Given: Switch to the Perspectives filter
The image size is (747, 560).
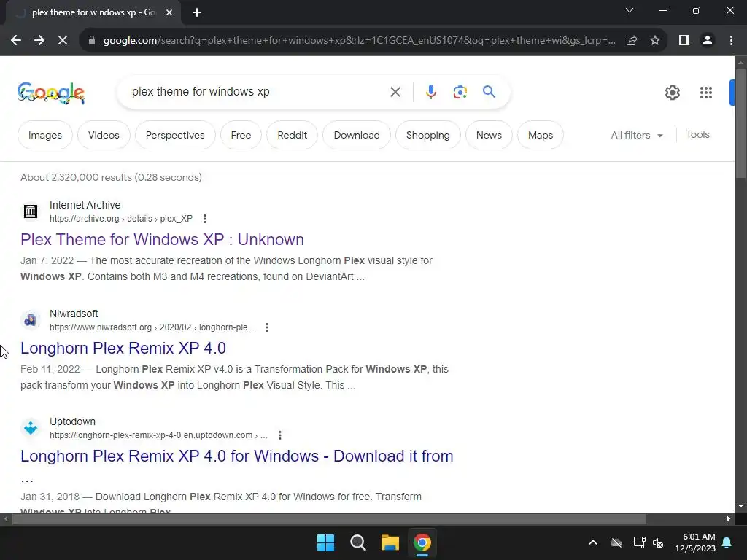Looking at the screenshot, I should 175,135.
